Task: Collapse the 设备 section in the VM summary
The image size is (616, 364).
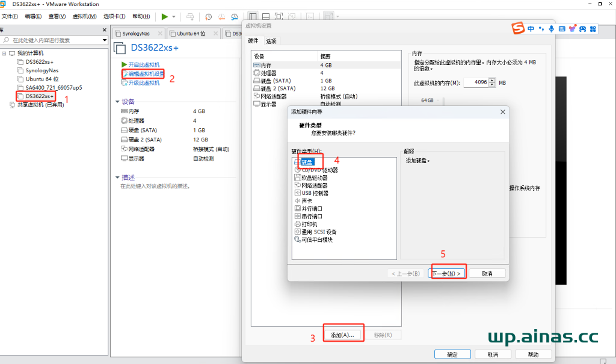Action: click(x=117, y=102)
